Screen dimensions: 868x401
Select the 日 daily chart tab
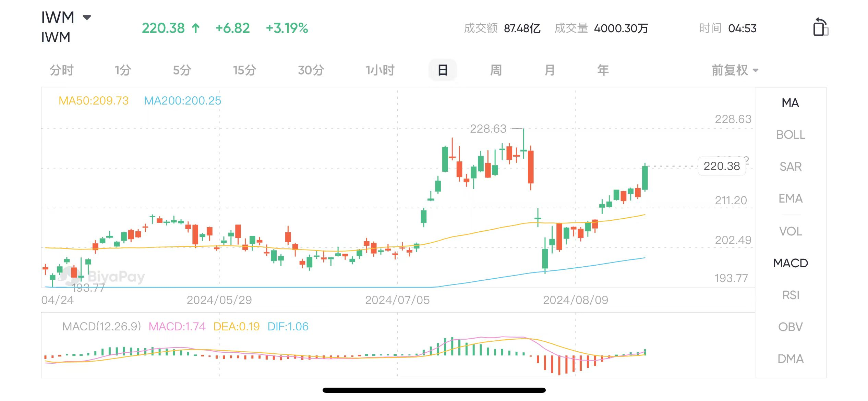click(x=443, y=70)
